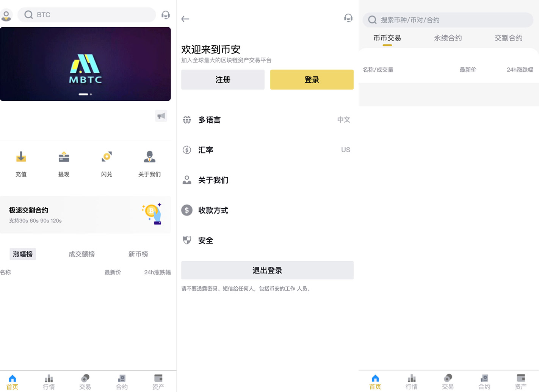539x392 pixels.
Task: Select the 交割合约 tab
Action: pos(509,38)
